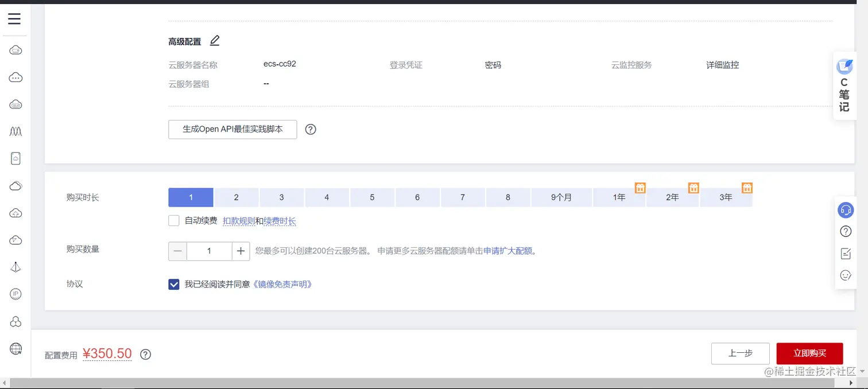This screenshot has height=389, width=868.
Task: Click the left scroll arrow at bottom
Action: pos(5,383)
